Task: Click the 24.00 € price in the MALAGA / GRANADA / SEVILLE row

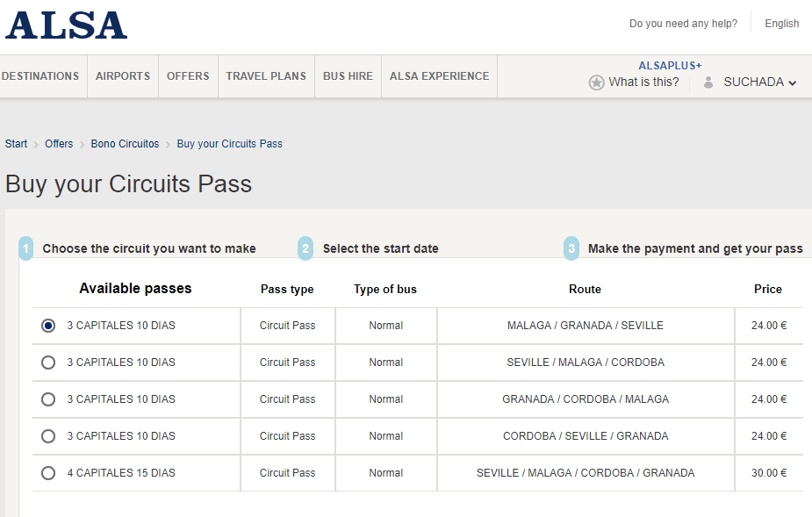Action: point(769,326)
